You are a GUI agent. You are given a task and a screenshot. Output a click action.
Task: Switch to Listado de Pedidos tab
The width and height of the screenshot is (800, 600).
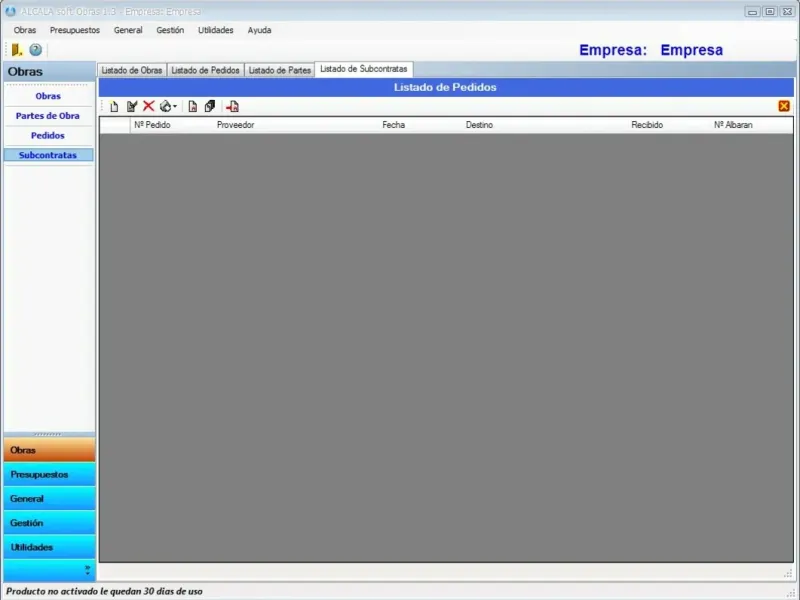tap(205, 70)
